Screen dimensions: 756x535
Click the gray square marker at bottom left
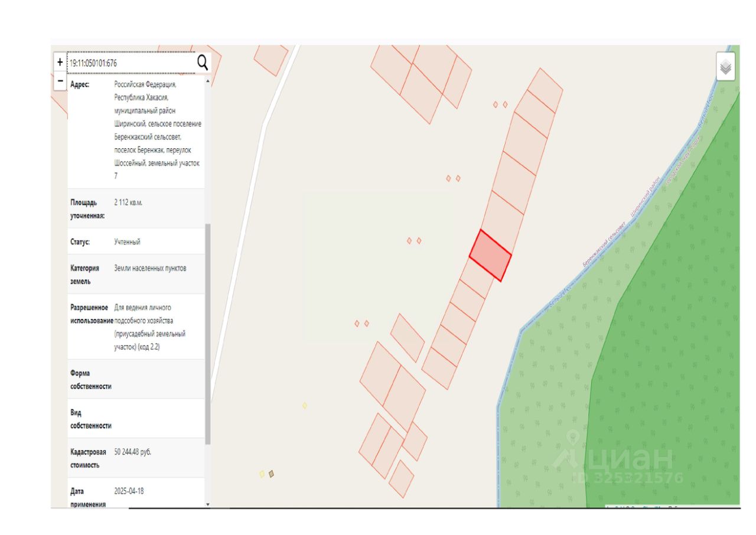tap(271, 474)
